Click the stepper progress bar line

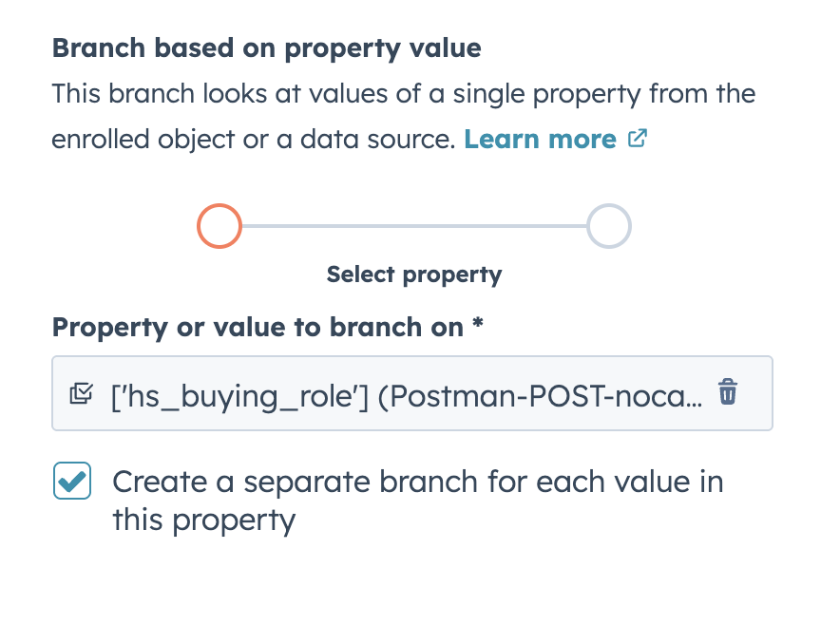pyautogui.click(x=413, y=226)
